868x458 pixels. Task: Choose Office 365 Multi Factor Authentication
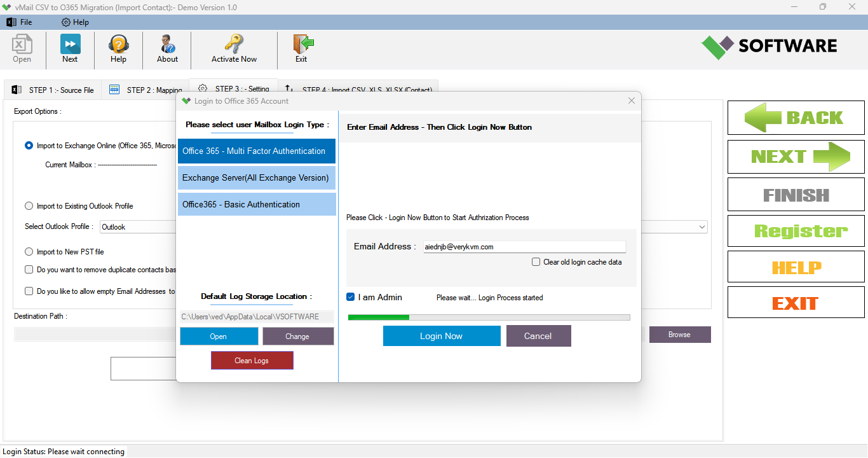[x=257, y=151]
